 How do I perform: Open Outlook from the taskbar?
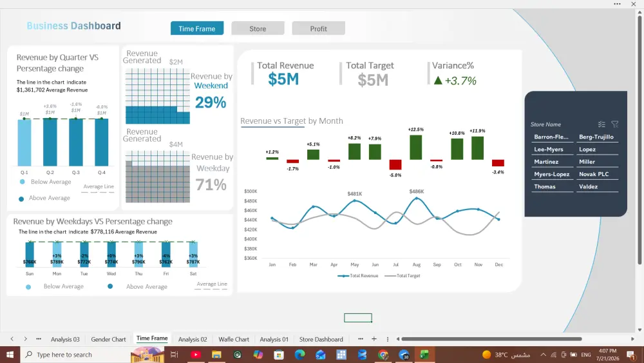pos(320,355)
